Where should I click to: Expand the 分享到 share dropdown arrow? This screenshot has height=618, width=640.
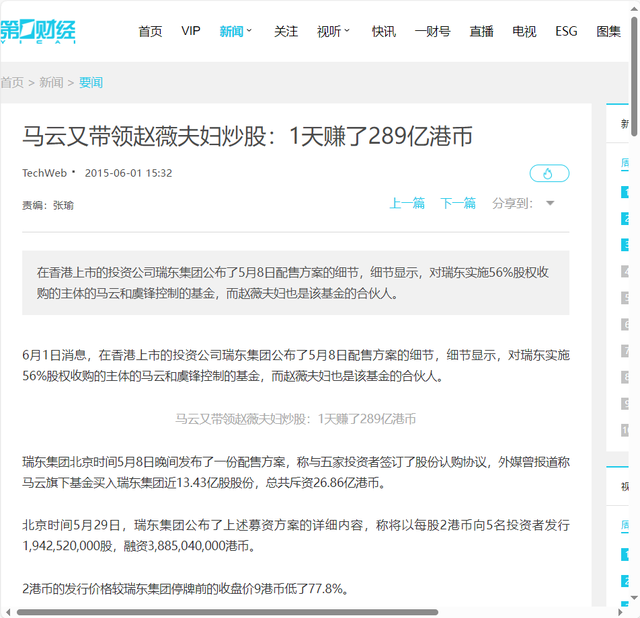point(550,203)
